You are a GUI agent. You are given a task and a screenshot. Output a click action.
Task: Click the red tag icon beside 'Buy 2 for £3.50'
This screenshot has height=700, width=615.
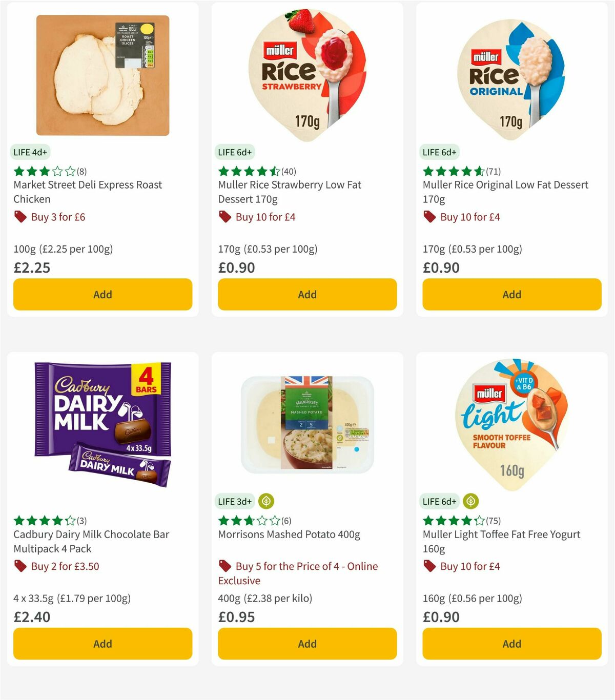click(20, 566)
